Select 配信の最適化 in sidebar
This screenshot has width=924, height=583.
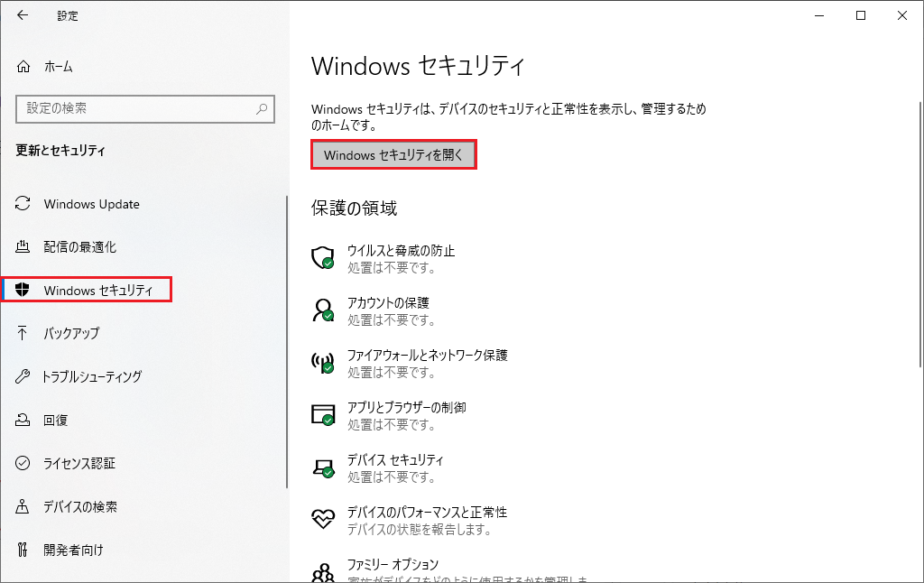click(x=79, y=247)
